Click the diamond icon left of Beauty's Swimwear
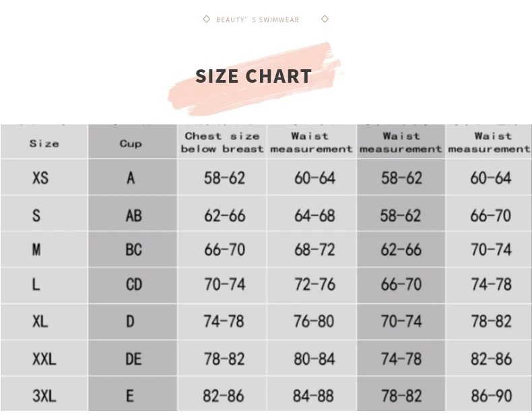532x415 pixels. coord(206,19)
